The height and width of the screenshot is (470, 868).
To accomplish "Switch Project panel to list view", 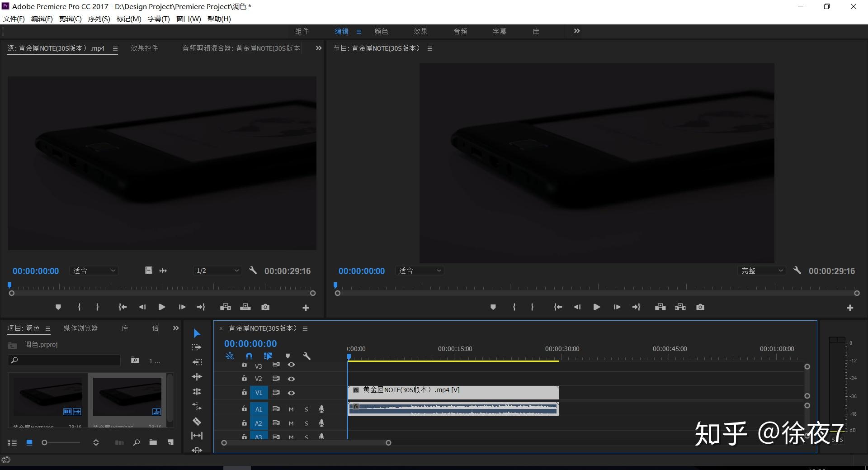I will coord(12,442).
